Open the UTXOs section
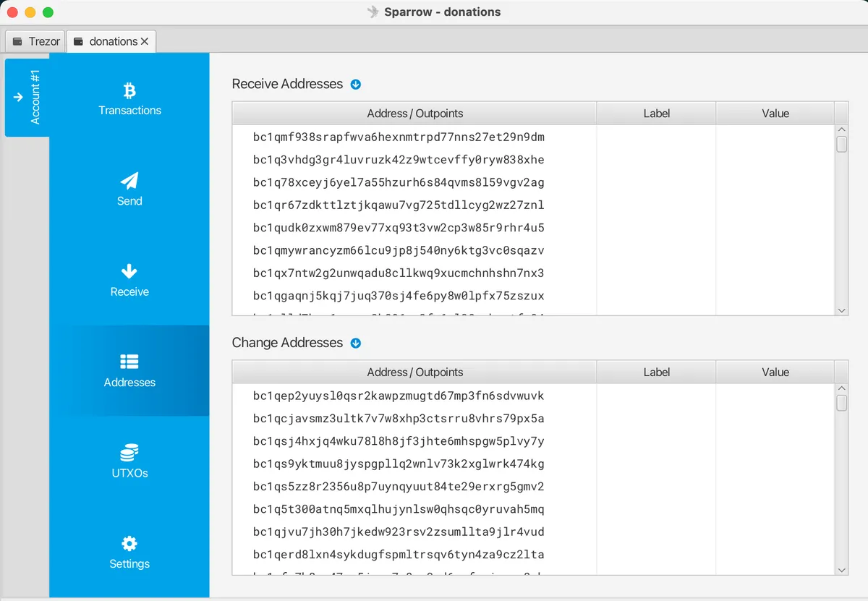 pyautogui.click(x=129, y=461)
